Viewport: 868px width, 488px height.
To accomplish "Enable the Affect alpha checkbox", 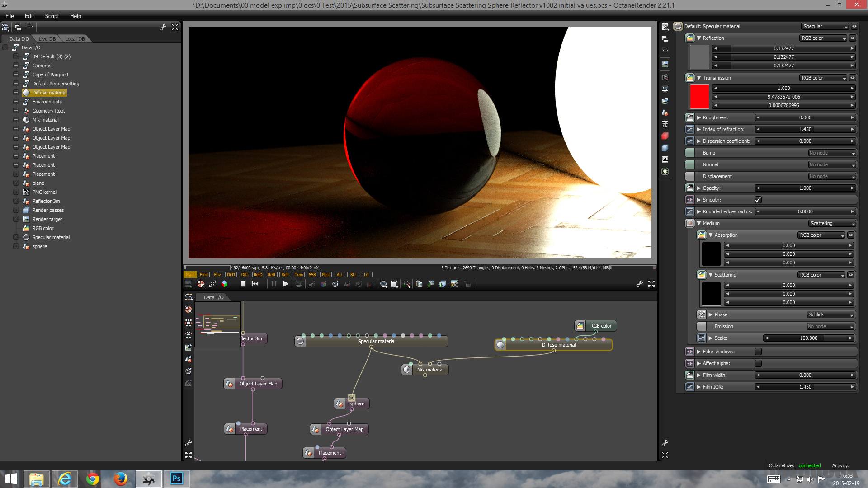I will click(758, 363).
